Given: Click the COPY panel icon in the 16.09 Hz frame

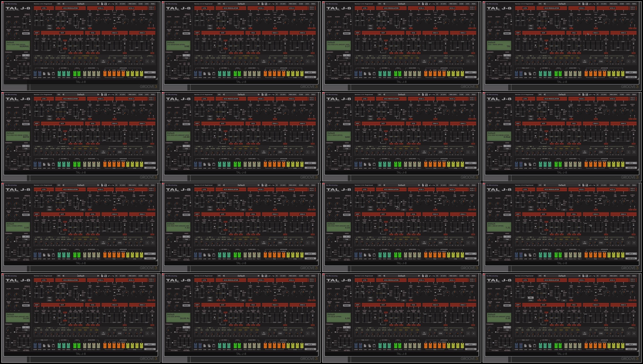Looking at the screenshot, I should (209, 346).
